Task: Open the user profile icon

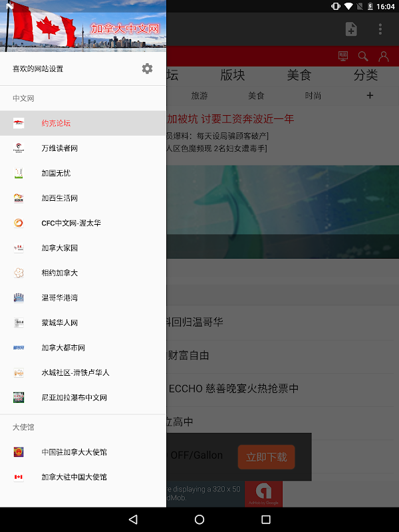Action: [x=384, y=56]
